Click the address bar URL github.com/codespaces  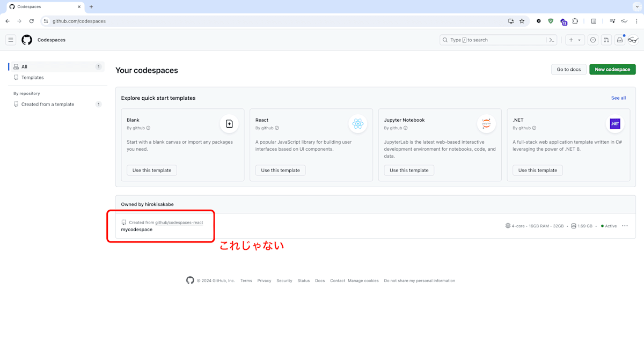79,21
